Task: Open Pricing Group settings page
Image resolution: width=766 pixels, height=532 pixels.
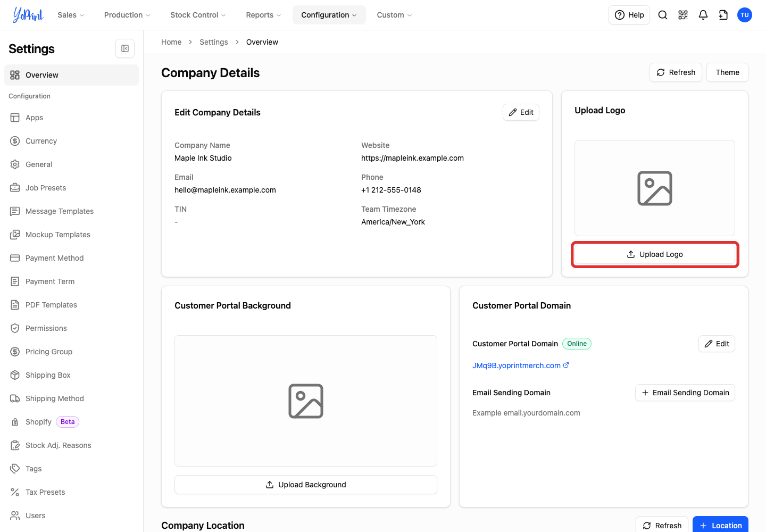Action: pos(71,352)
